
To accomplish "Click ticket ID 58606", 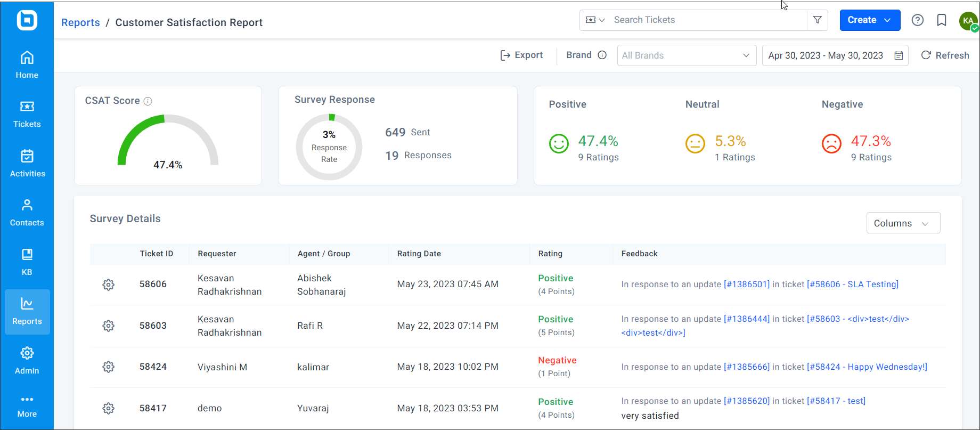I will [x=153, y=285].
